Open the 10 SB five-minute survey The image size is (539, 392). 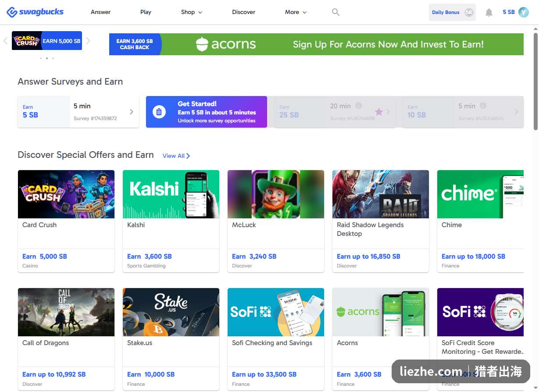click(x=463, y=112)
